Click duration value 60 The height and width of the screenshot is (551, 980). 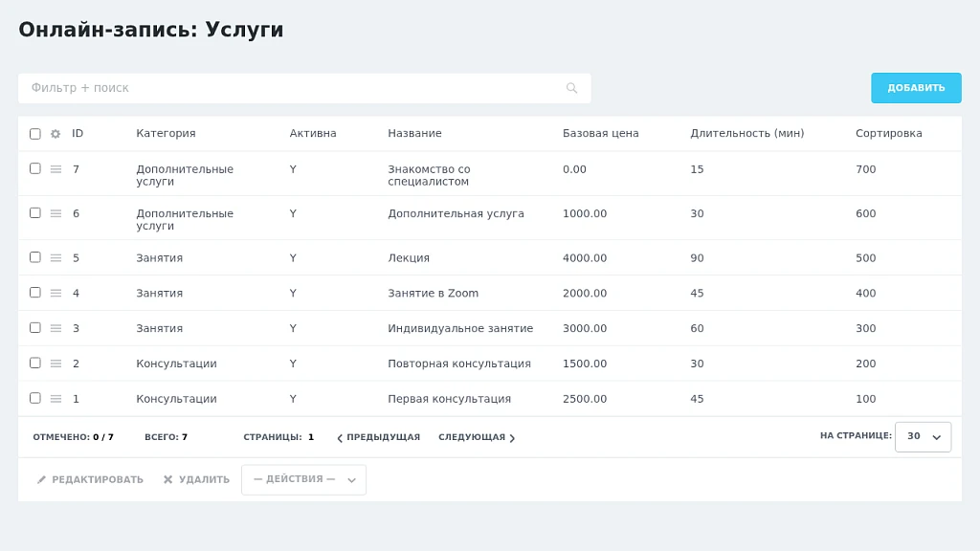pos(697,328)
